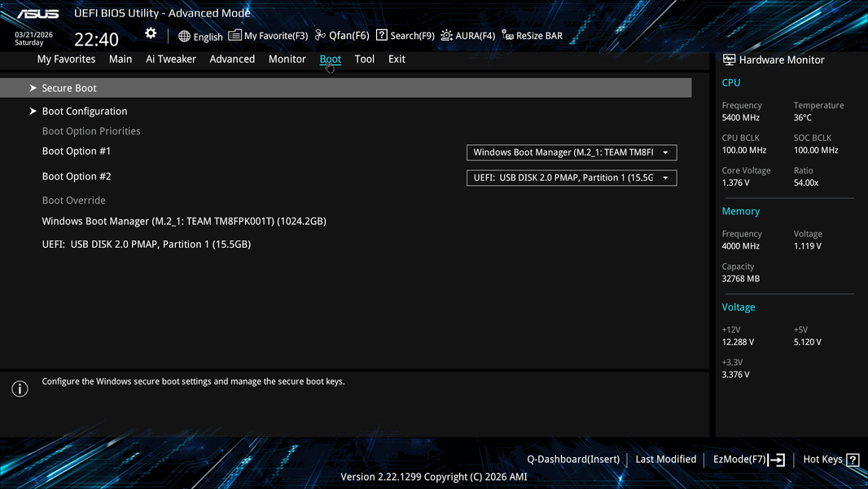
Task: Click the Core Voltage 1.376 V value
Action: (736, 183)
